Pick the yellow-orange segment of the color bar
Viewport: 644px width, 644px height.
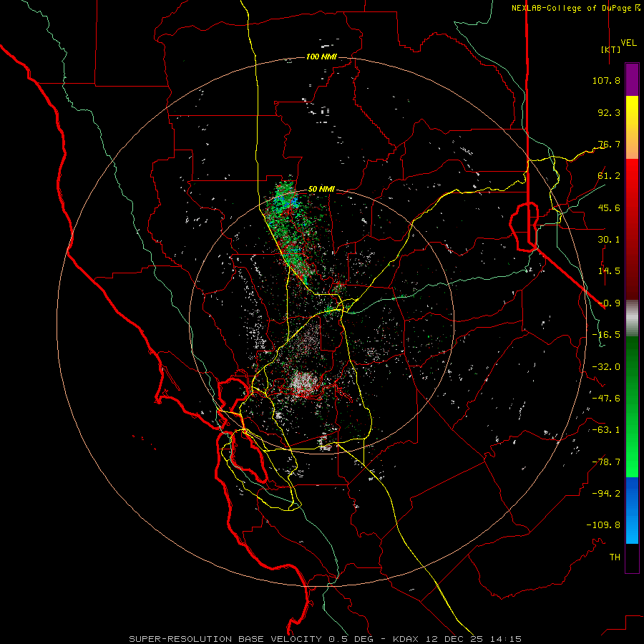pos(632,127)
